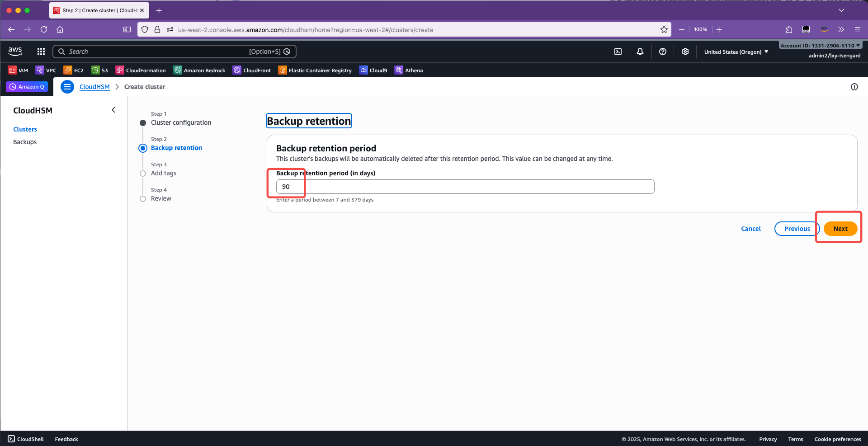The image size is (868, 446).
Task: Toggle the CloudHSM hamburger navigation menu
Action: tap(67, 87)
